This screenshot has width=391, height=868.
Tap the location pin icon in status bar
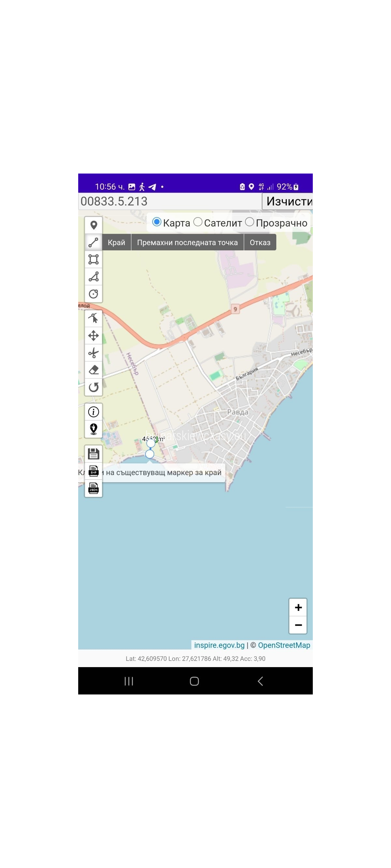(251, 187)
